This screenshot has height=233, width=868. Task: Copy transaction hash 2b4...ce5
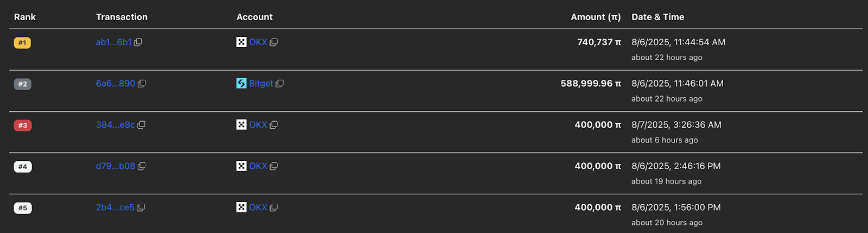[x=141, y=207]
